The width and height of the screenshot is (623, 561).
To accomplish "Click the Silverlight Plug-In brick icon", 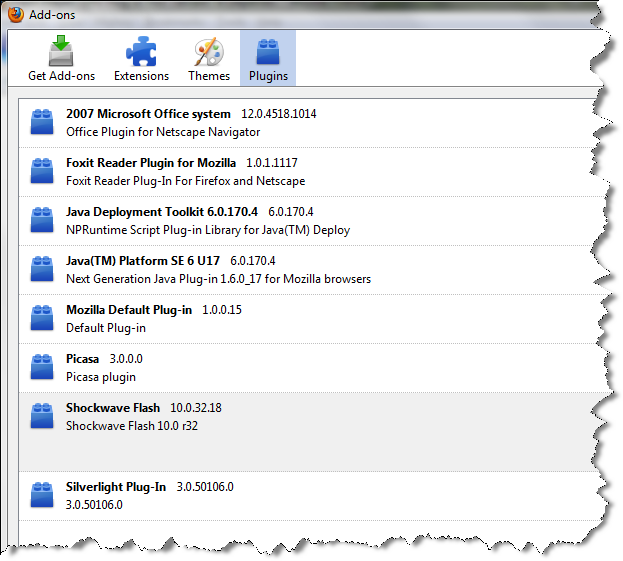I will pyautogui.click(x=42, y=494).
